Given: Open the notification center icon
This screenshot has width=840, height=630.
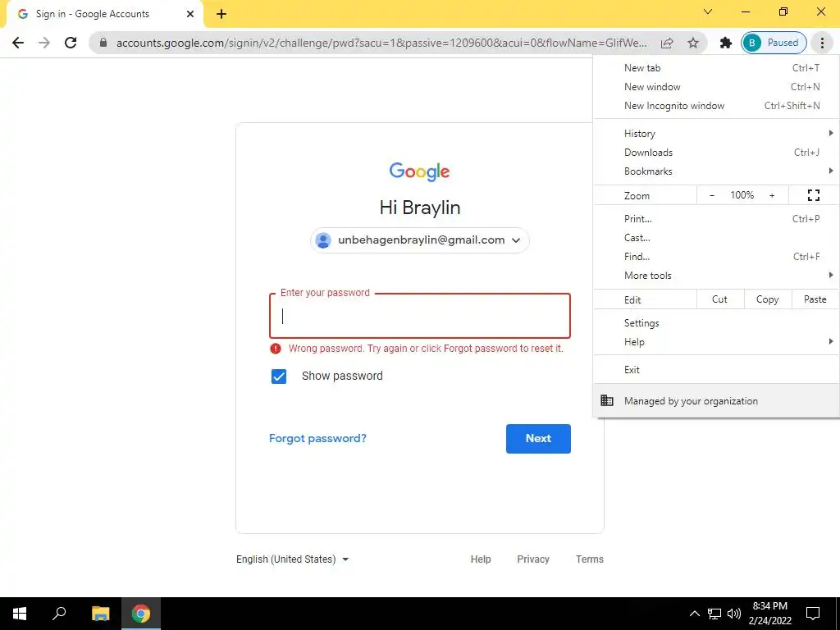Looking at the screenshot, I should click(x=813, y=614).
